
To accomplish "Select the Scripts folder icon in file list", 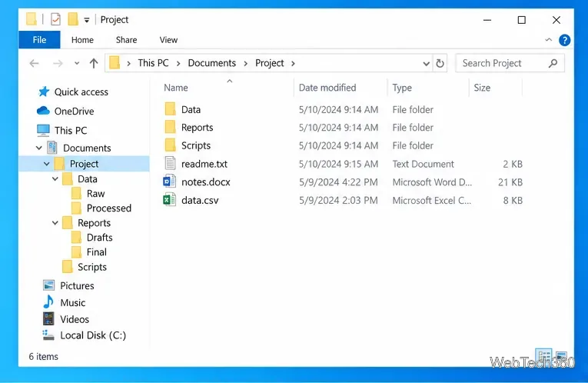I will tap(170, 145).
